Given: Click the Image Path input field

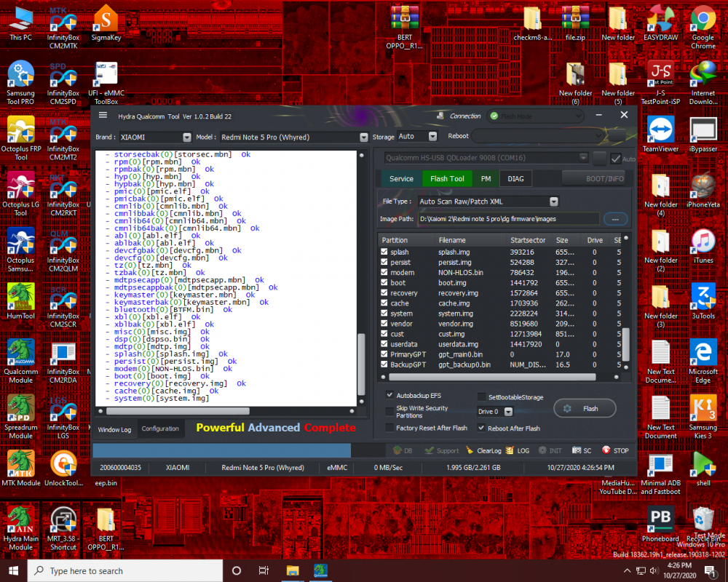Looking at the screenshot, I should (x=508, y=219).
